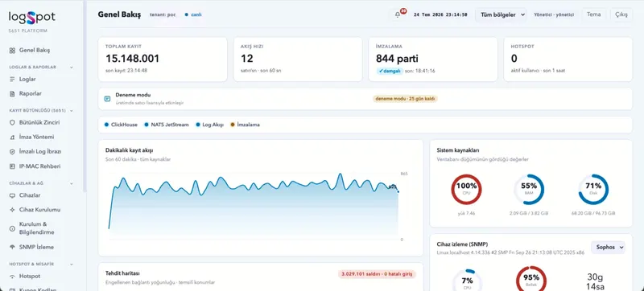
Task: Click the logSpot logo
Action: pos(32,18)
